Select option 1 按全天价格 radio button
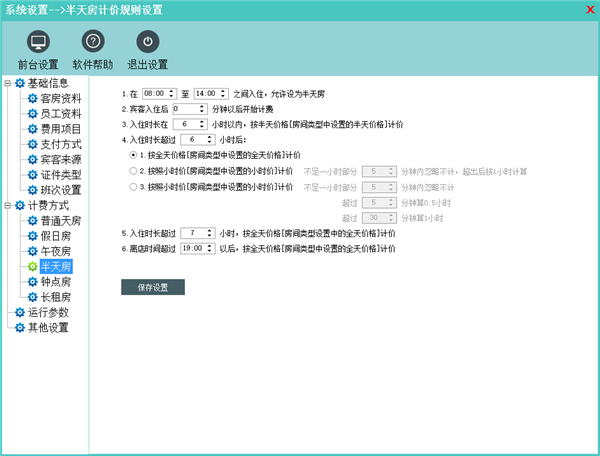 tap(133, 156)
